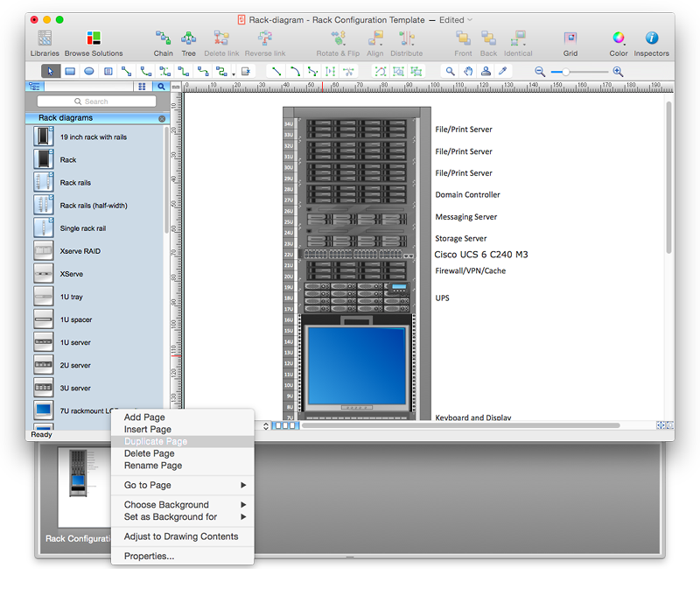Draw with the rectangle shape tool
Image resolution: width=700 pixels, height=603 pixels.
[x=70, y=72]
